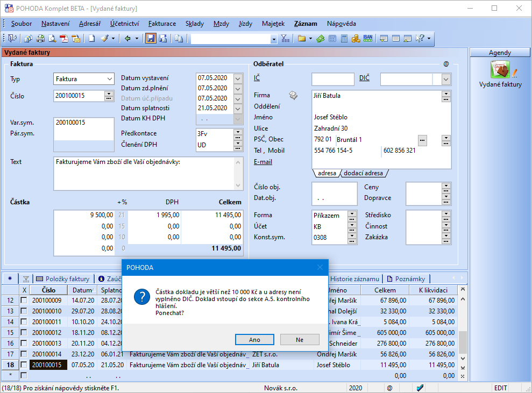This screenshot has width=532, height=393.
Task: Export to PDF using the red PDF icon
Action: coord(64,39)
